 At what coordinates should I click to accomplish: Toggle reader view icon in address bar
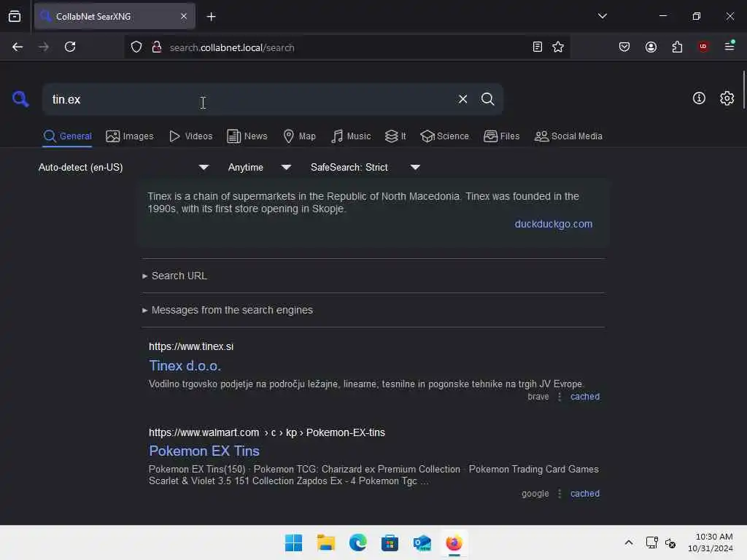(x=538, y=47)
